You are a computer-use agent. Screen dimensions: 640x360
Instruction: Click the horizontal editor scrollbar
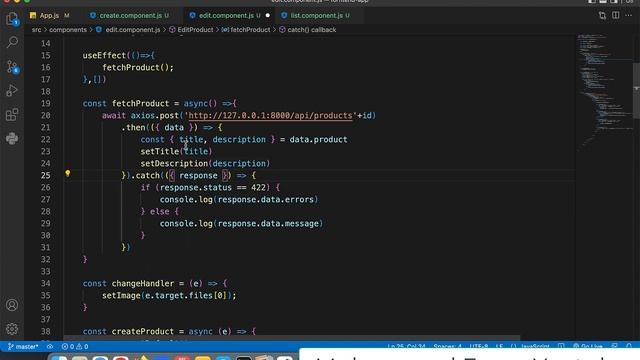click(x=292, y=338)
